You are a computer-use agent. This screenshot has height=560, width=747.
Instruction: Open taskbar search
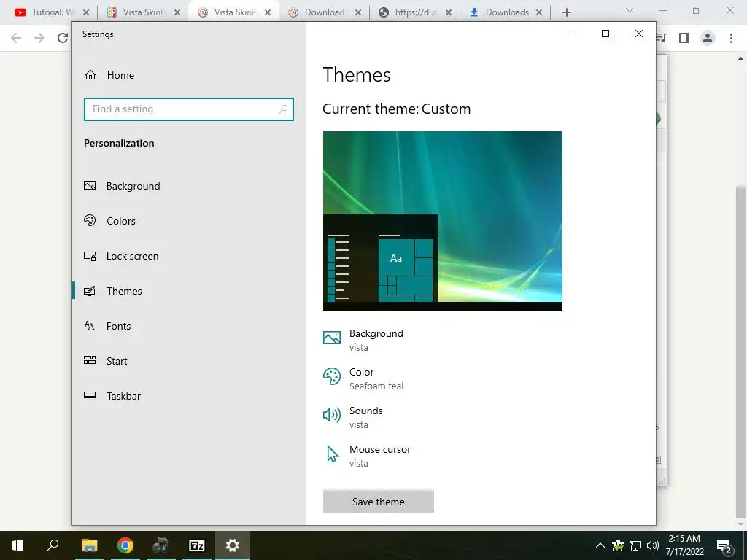[53, 545]
